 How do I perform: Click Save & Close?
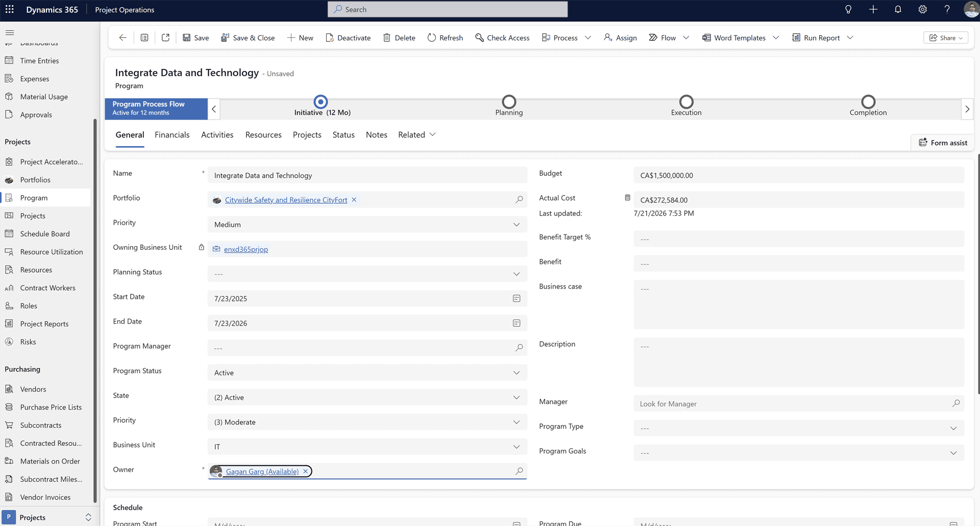(248, 38)
